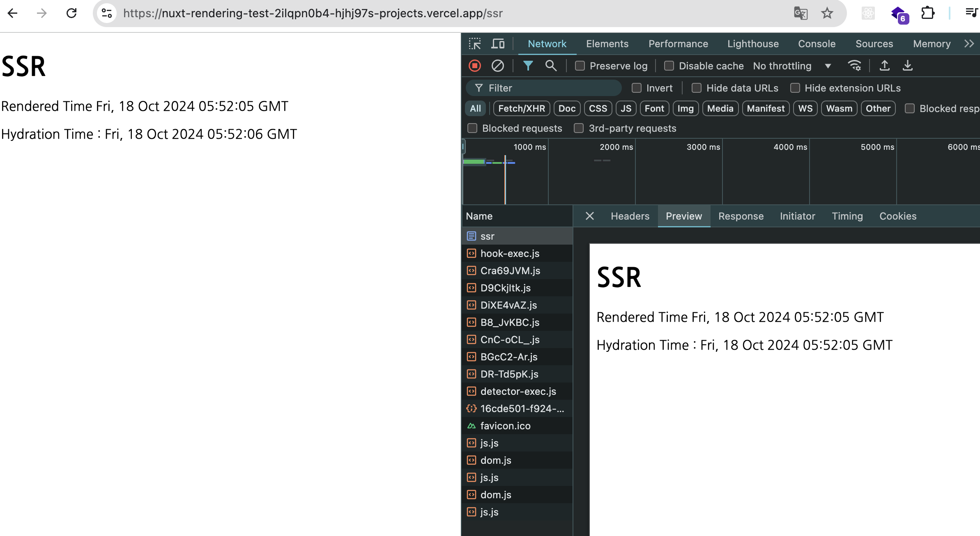The height and width of the screenshot is (536, 980).
Task: Open the Cookies tab
Action: click(x=898, y=216)
